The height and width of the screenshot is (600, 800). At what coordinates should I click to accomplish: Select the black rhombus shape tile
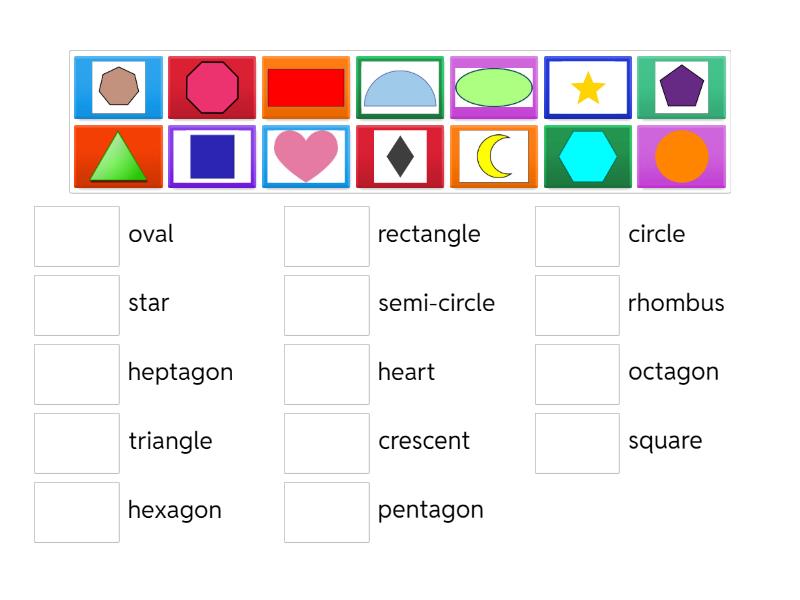click(x=399, y=157)
